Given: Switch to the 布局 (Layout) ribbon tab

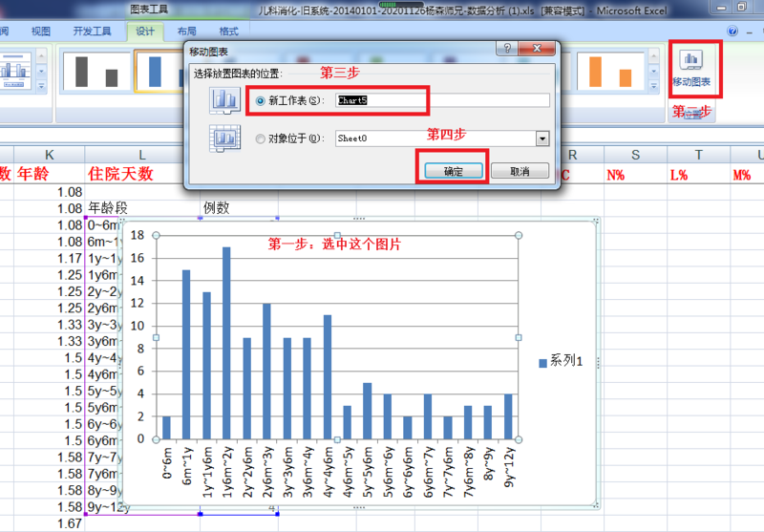Looking at the screenshot, I should (x=186, y=32).
